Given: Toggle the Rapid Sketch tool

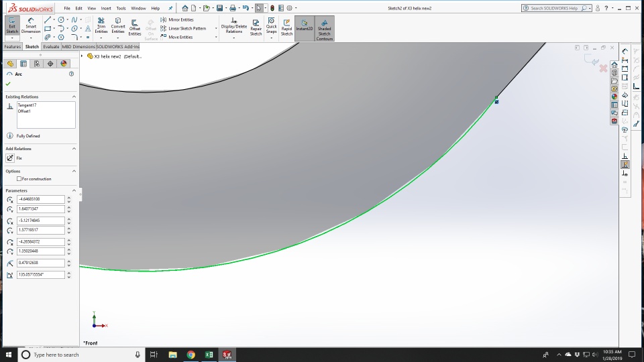Looking at the screenshot, I should tap(286, 27).
